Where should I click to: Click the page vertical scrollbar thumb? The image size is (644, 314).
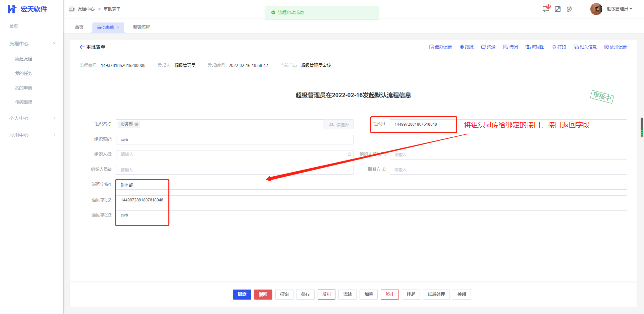click(x=642, y=127)
